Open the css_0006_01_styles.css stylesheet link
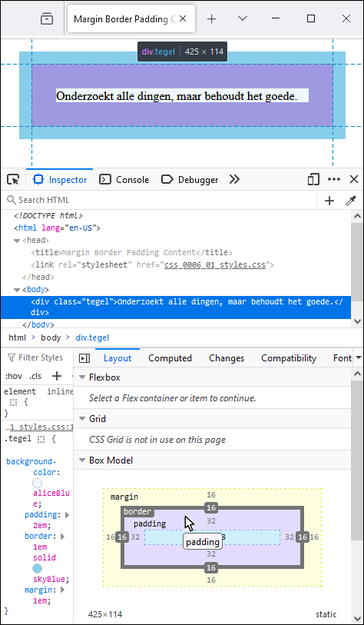The height and width of the screenshot is (625, 364). point(215,264)
